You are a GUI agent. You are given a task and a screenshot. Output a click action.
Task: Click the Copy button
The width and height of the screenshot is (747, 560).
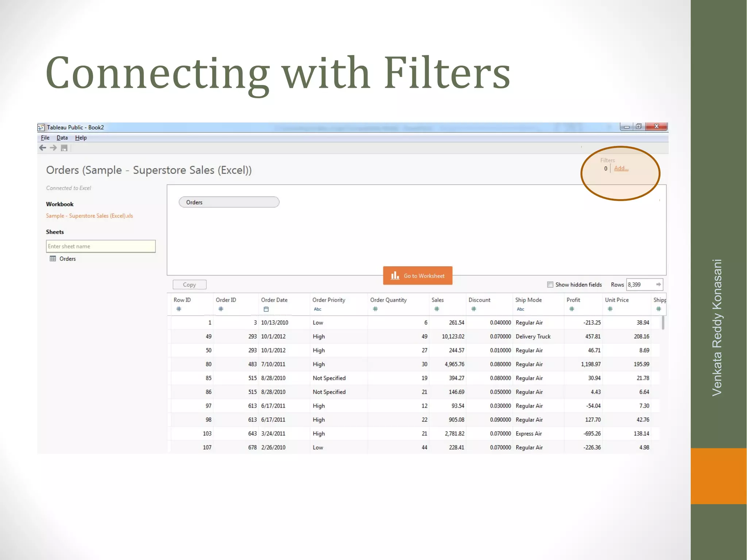[189, 285]
